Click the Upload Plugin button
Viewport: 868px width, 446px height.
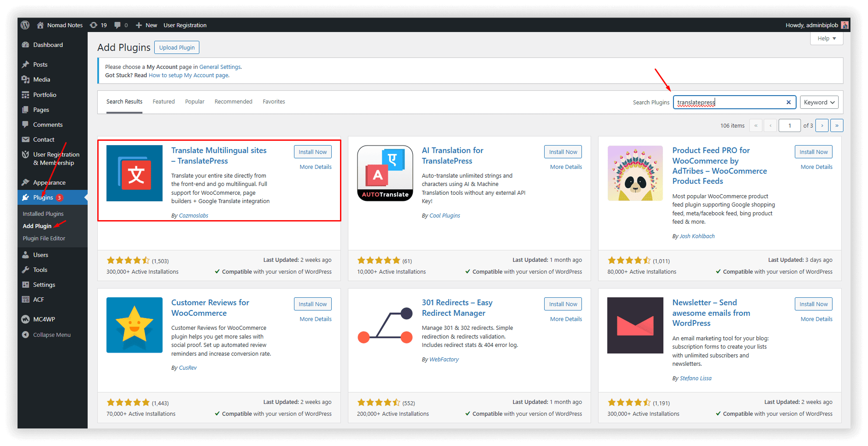click(177, 47)
